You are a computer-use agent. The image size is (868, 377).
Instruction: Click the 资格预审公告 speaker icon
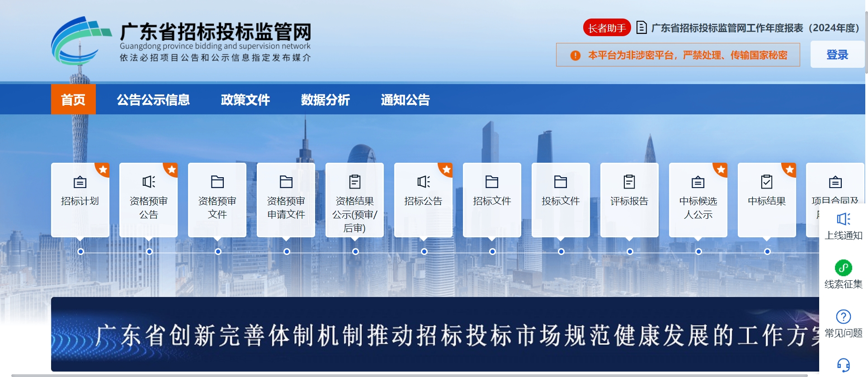pos(149,182)
